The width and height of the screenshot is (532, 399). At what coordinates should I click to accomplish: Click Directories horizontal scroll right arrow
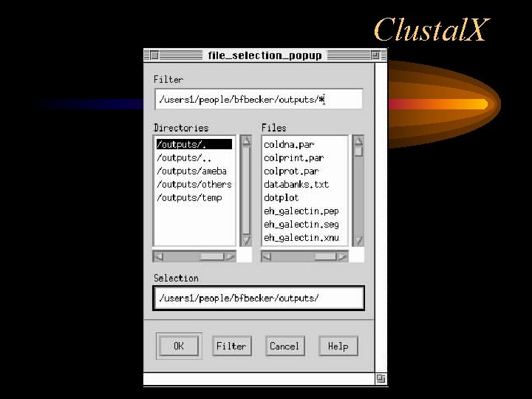coord(230,256)
